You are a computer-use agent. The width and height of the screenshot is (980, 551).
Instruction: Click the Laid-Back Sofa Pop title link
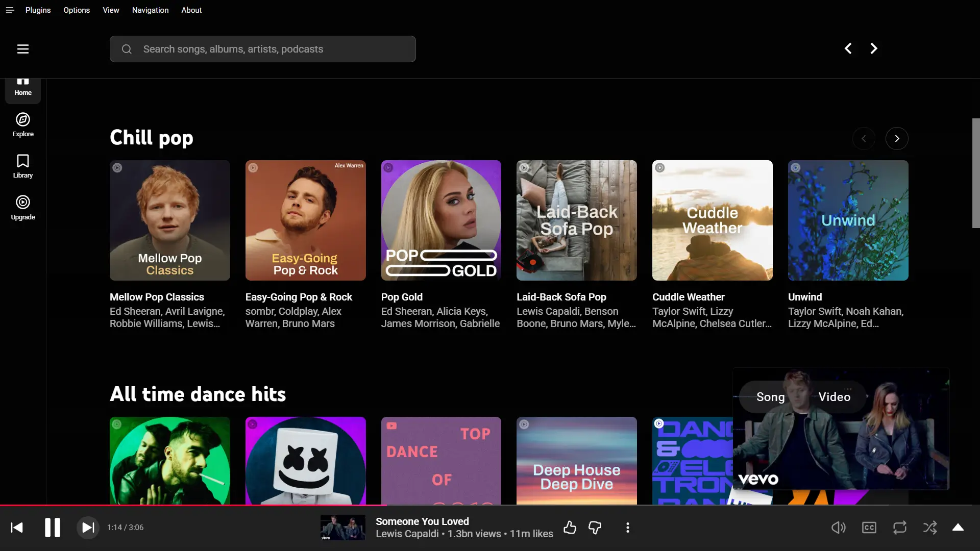point(561,297)
